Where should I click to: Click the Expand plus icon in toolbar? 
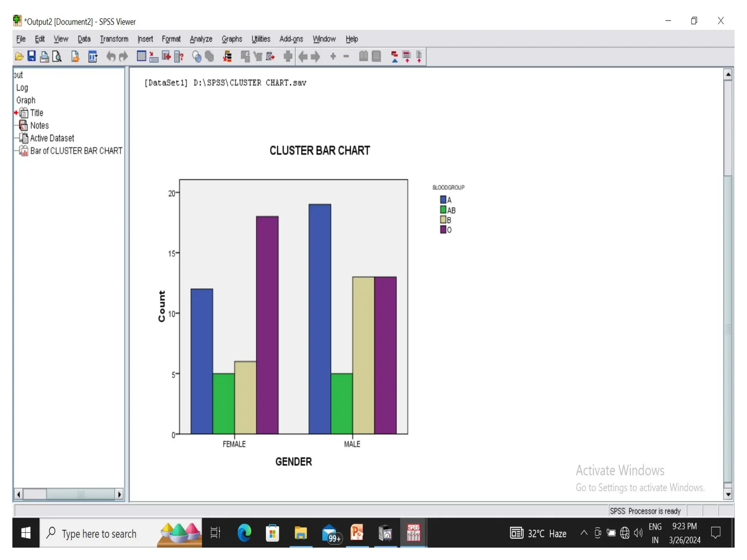click(333, 57)
